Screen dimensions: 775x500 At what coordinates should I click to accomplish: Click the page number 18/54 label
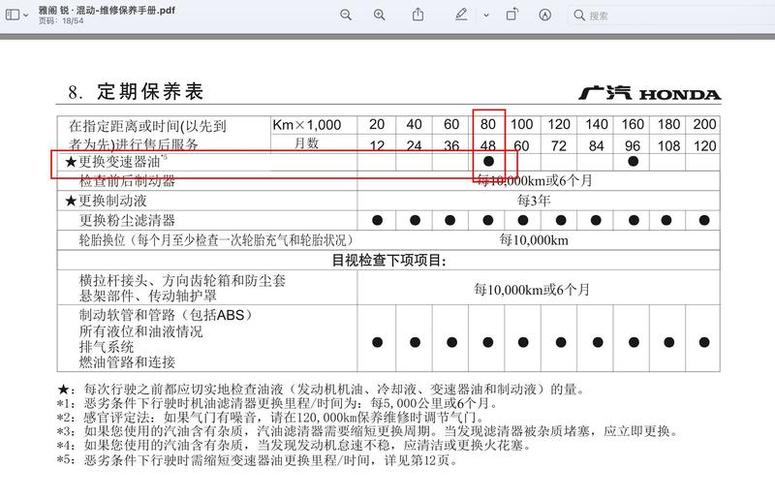pos(61,21)
